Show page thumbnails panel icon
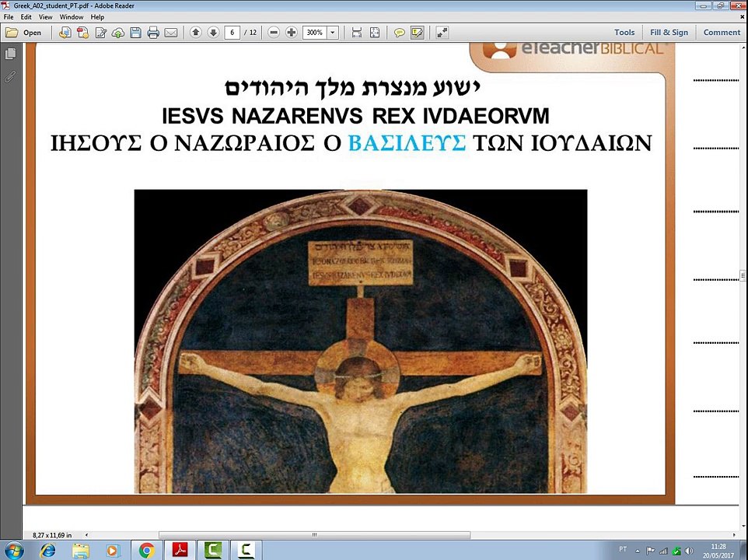Image resolution: width=748 pixels, height=560 pixels. (x=10, y=54)
